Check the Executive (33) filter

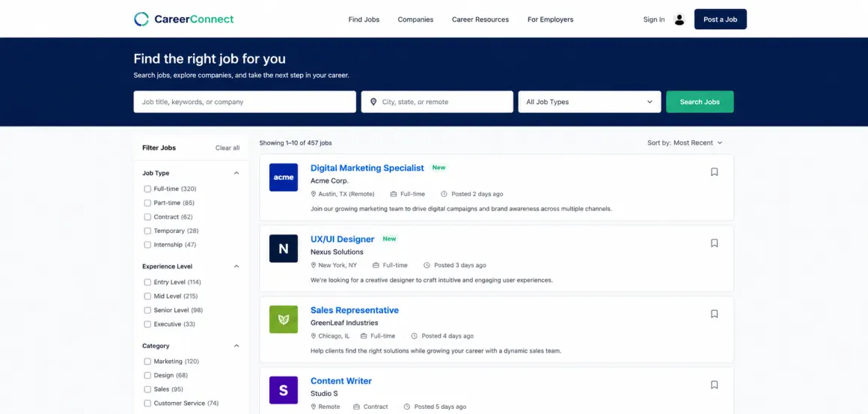[x=147, y=323]
